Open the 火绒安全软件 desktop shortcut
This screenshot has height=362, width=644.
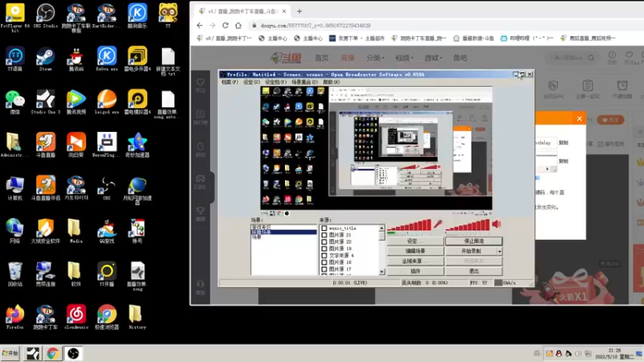click(45, 231)
